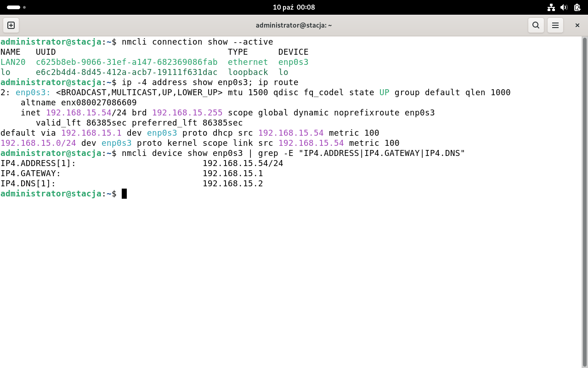This screenshot has height=368, width=588.
Task: Click the broadcast address 192.168.15.255
Action: (x=187, y=113)
